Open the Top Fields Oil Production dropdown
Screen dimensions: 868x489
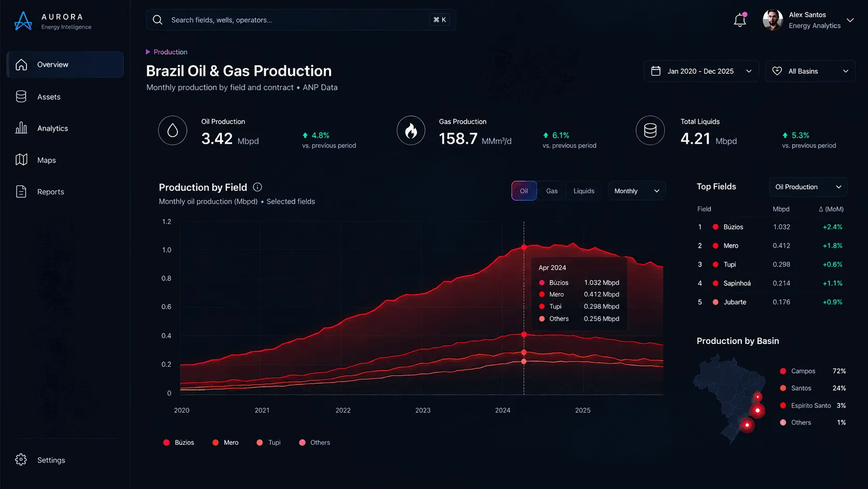tap(808, 187)
